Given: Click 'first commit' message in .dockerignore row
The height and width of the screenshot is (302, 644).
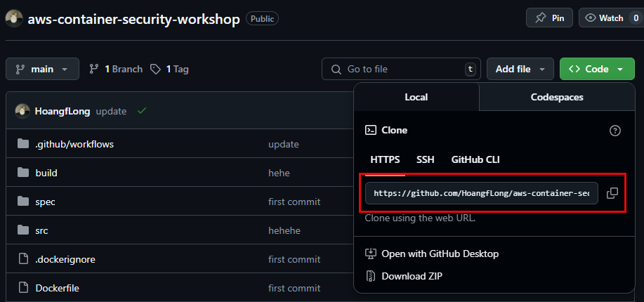Looking at the screenshot, I should [294, 259].
